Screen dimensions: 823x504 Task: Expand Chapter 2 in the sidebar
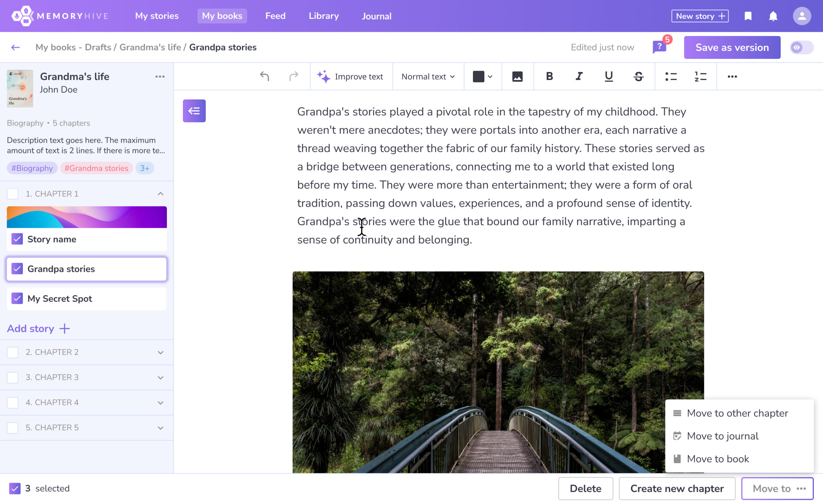160,352
